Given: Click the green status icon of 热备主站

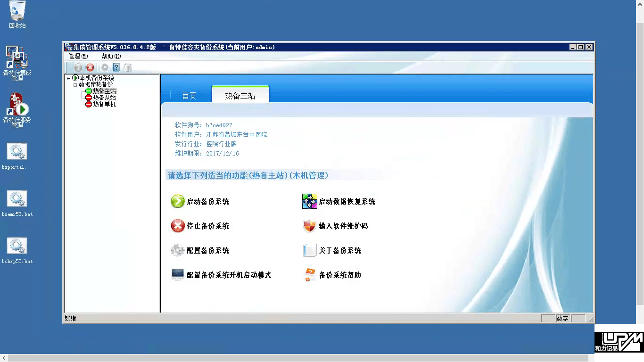Looking at the screenshot, I should tap(89, 91).
